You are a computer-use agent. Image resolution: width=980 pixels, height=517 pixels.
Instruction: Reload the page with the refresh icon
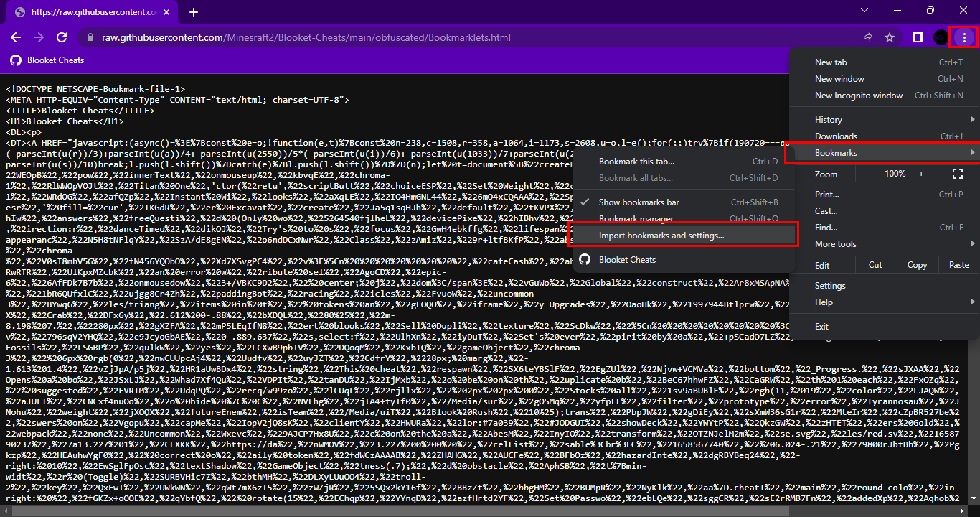coord(62,37)
